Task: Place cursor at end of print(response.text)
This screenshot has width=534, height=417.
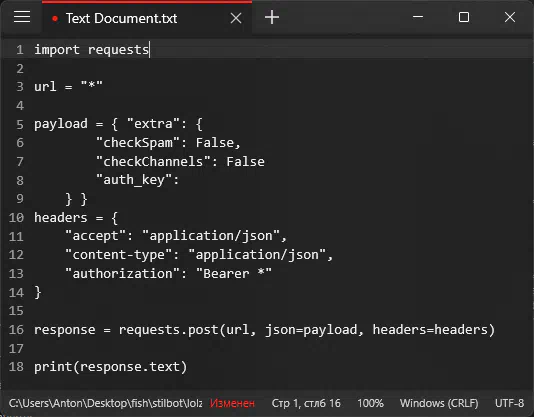Action: pyautogui.click(x=188, y=367)
